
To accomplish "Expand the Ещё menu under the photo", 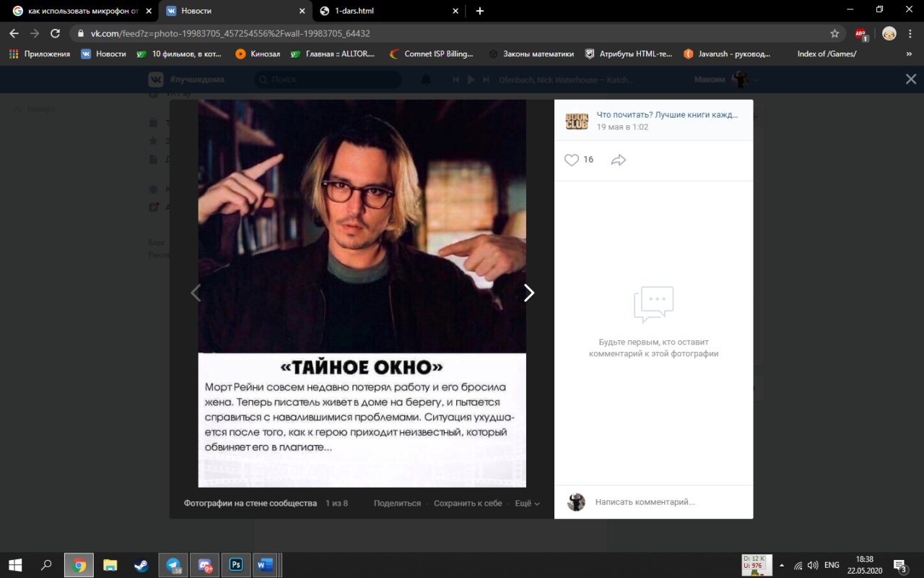I will tap(527, 503).
